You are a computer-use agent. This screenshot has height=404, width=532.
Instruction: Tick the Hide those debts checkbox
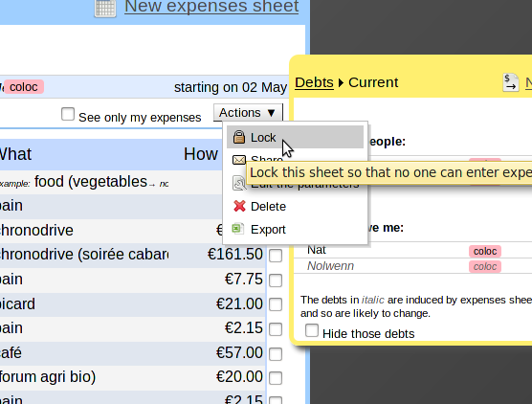click(x=312, y=330)
